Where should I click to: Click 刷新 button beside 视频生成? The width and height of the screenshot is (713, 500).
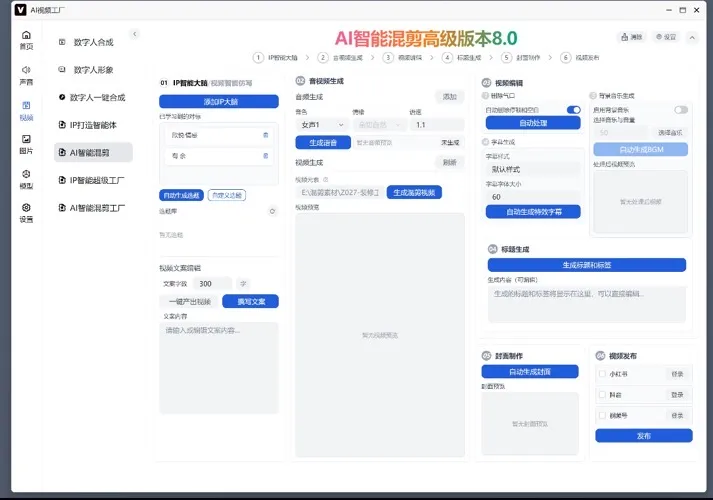click(x=449, y=162)
